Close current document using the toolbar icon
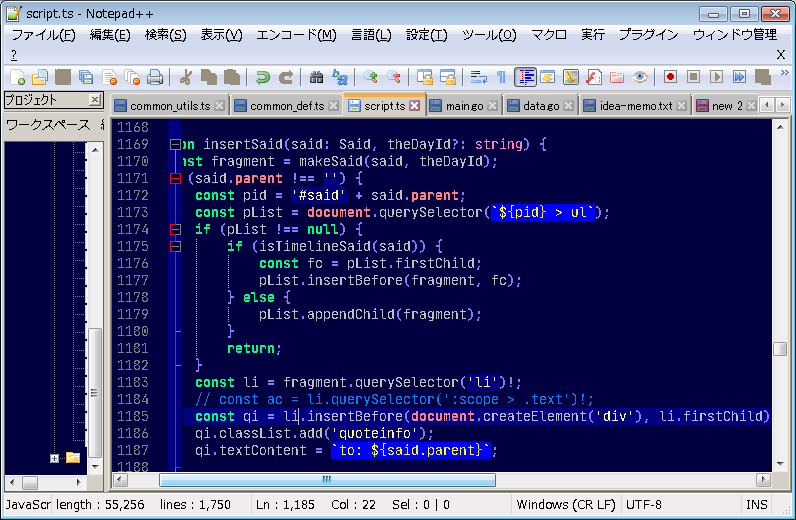 pos(109,77)
